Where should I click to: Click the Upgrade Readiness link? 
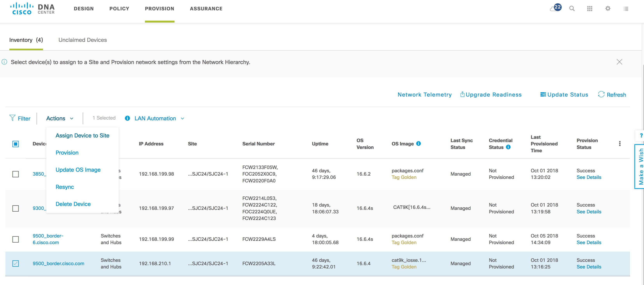click(491, 95)
